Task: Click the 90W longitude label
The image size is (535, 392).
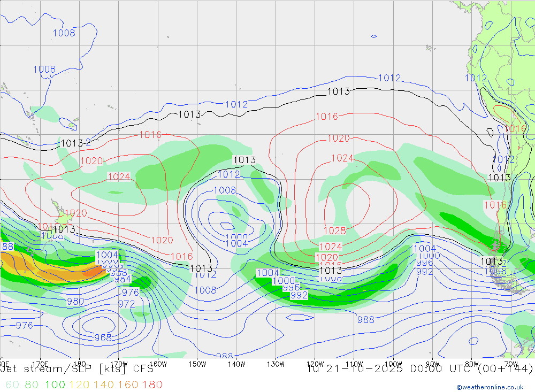Action: (433, 364)
